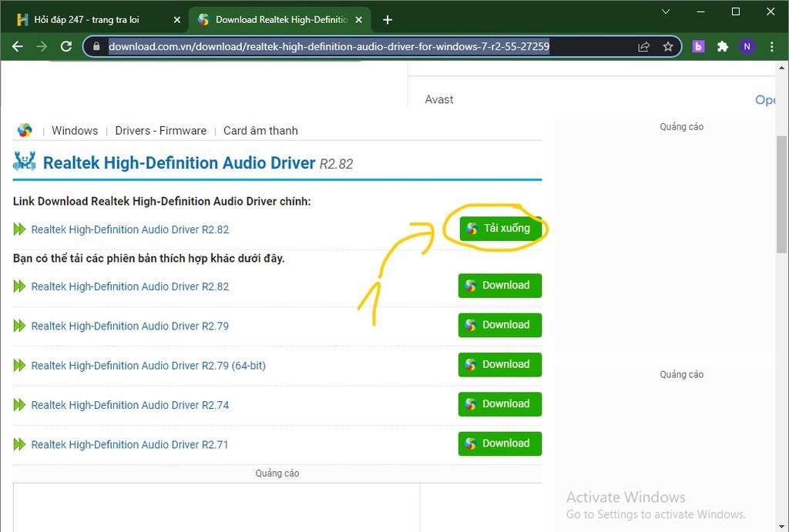Click the Avast ad text
Viewport: 789px width, 532px height.
(x=438, y=99)
